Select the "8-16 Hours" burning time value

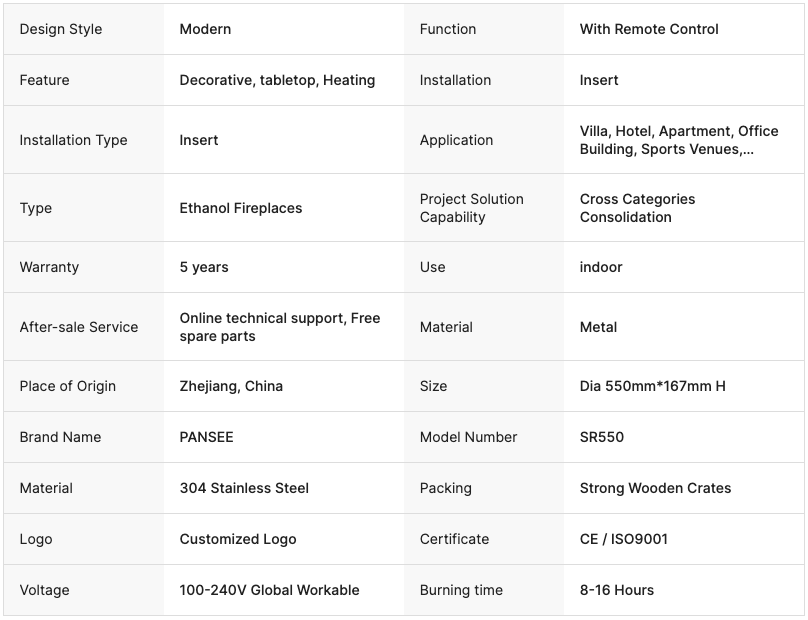pyautogui.click(x=616, y=590)
